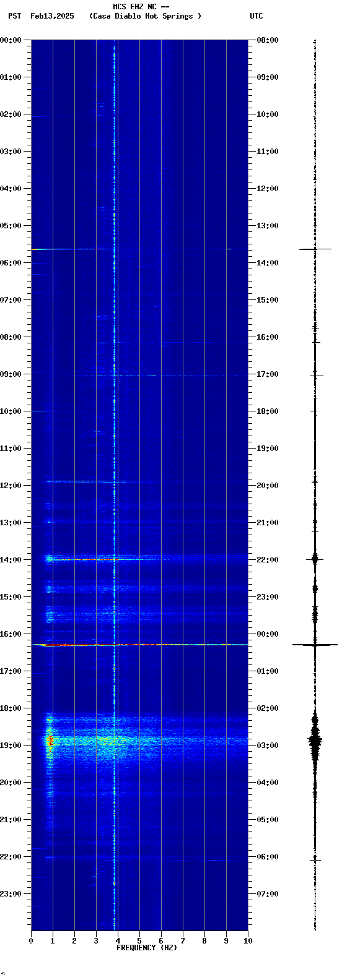
Task: Click the PST time label '12:00'
Action: click(x=11, y=486)
